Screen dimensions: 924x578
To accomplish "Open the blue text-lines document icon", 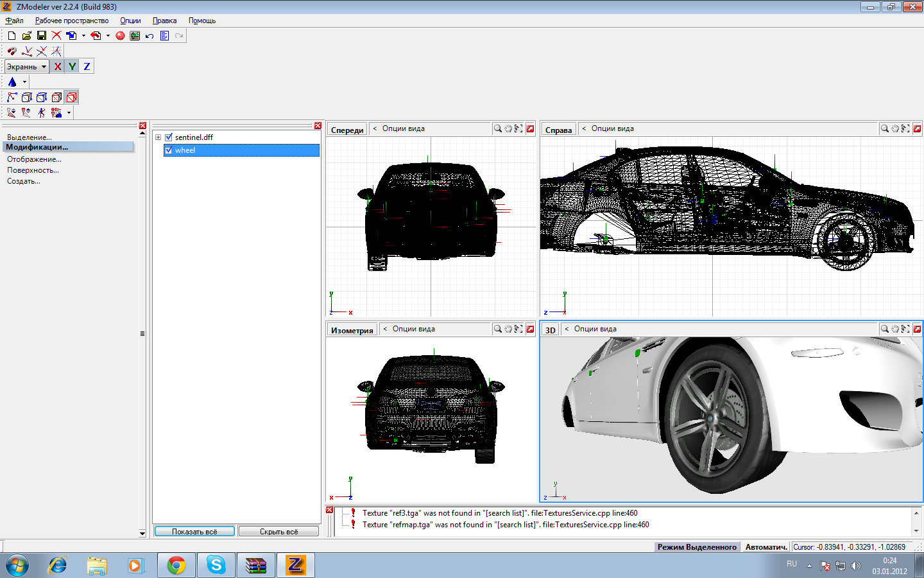I will click(164, 36).
